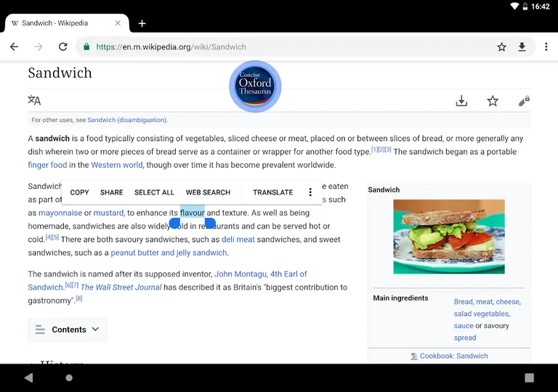The height and width of the screenshot is (392, 558).
Task: Tap the Android home navigation button
Action: 69,377
